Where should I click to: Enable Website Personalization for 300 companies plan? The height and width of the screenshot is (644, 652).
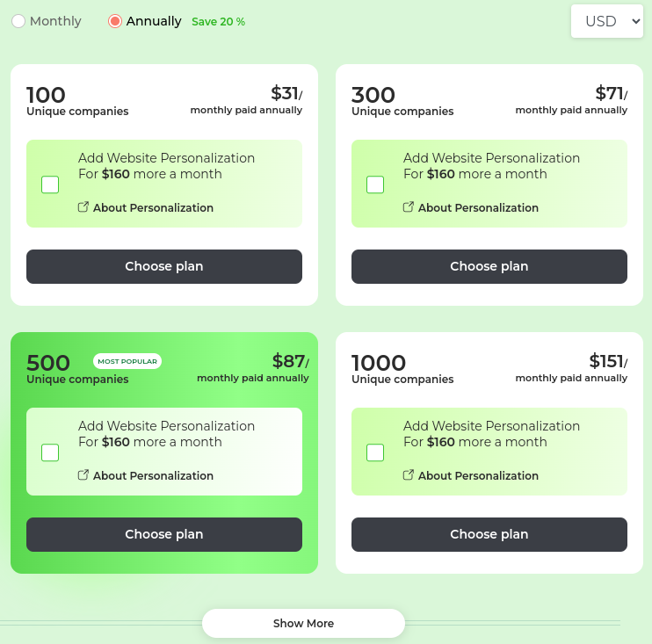tap(375, 185)
